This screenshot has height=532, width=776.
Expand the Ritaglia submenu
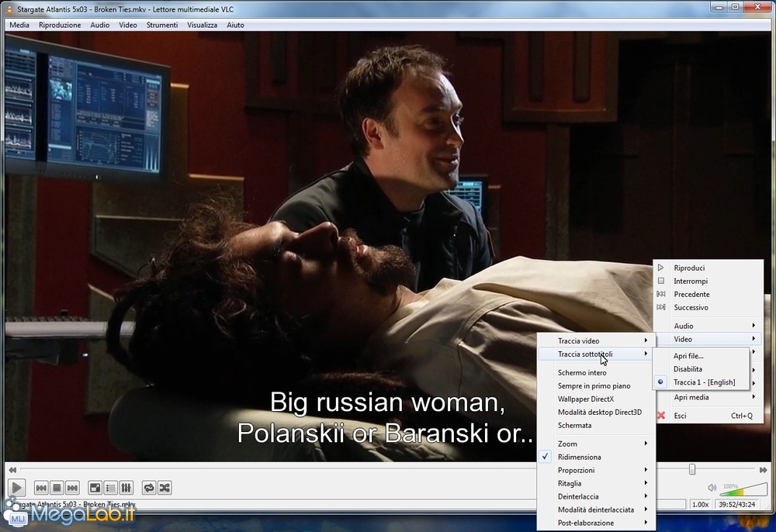pyautogui.click(x=596, y=484)
